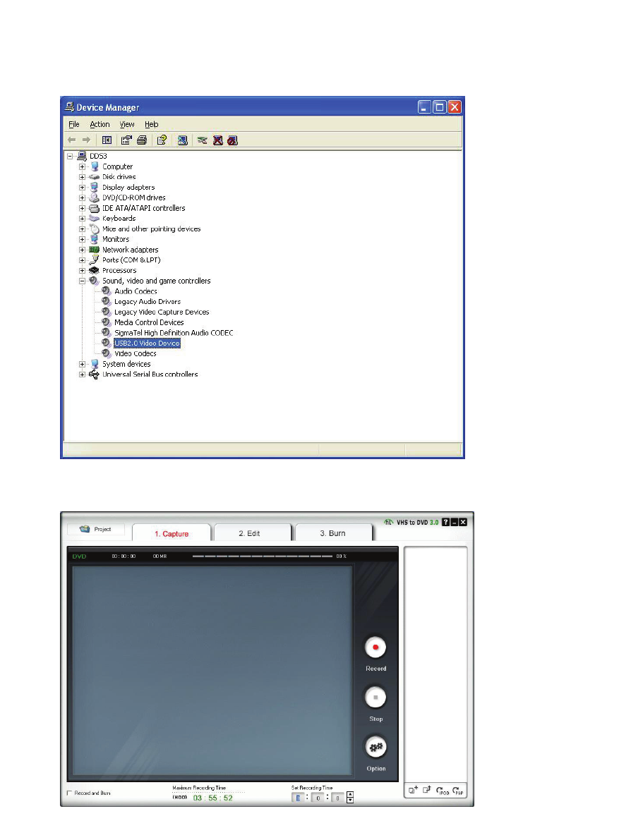631x840 pixels.
Task: Click the seconds field of Set Recording Time
Action: point(338,798)
